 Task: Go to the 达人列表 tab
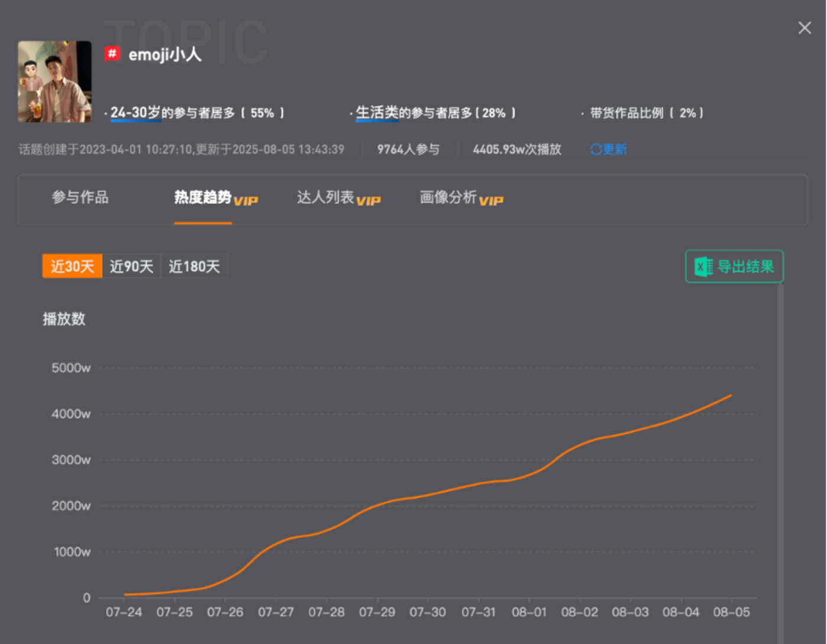(x=325, y=197)
